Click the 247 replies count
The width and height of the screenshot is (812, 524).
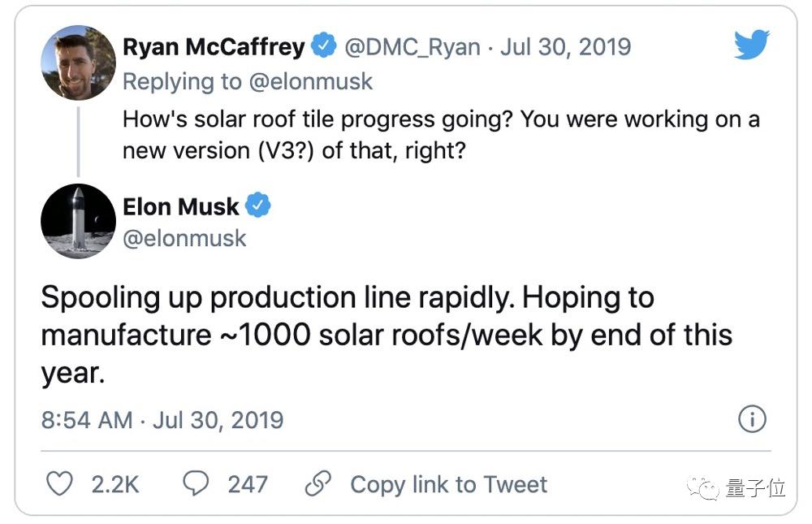click(248, 485)
